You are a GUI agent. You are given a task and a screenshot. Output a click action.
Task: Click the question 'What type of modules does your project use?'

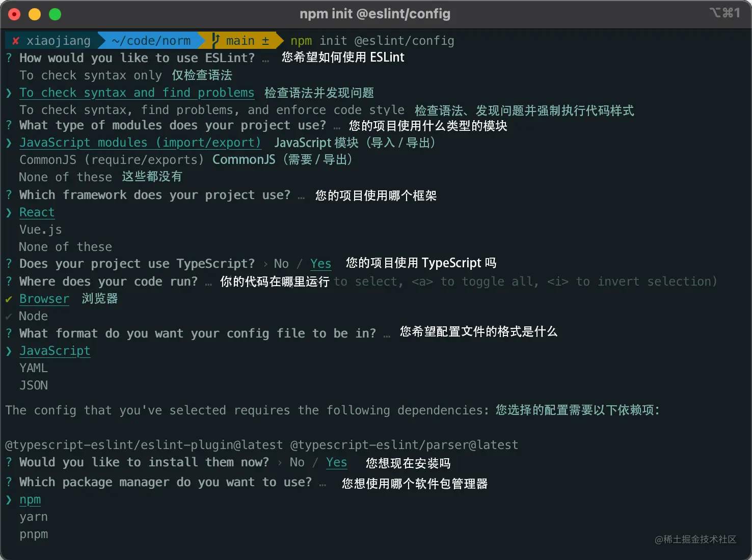pos(173,125)
